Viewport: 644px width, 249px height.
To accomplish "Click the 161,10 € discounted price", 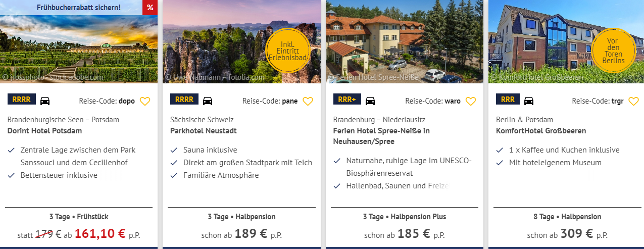I will 100,233.
